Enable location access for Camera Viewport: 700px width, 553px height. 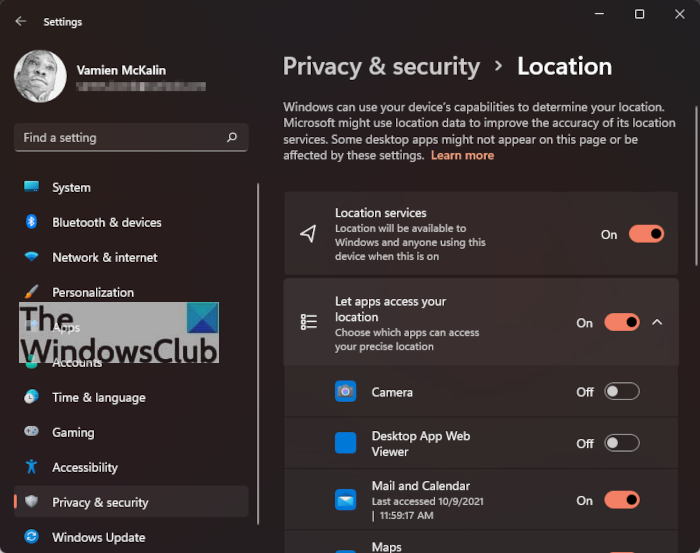click(622, 392)
